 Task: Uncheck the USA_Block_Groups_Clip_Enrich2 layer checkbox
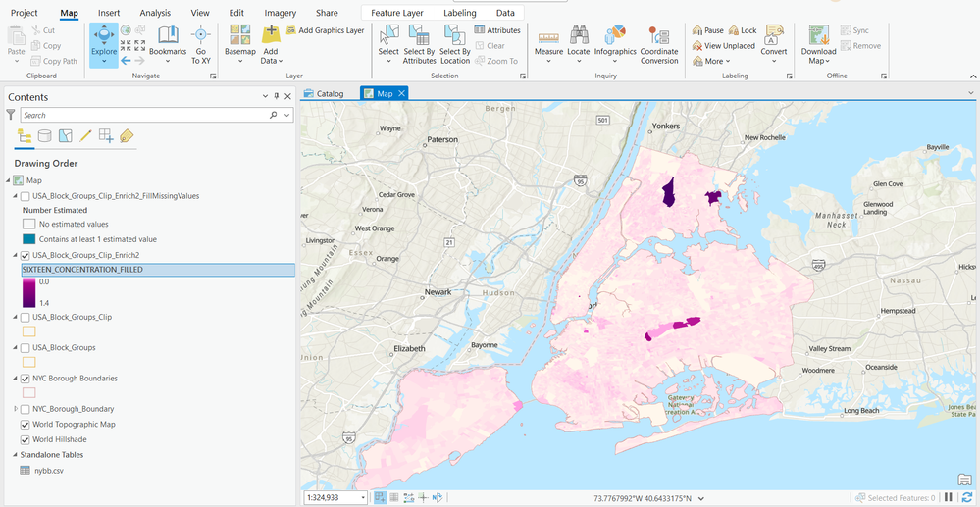coord(25,255)
